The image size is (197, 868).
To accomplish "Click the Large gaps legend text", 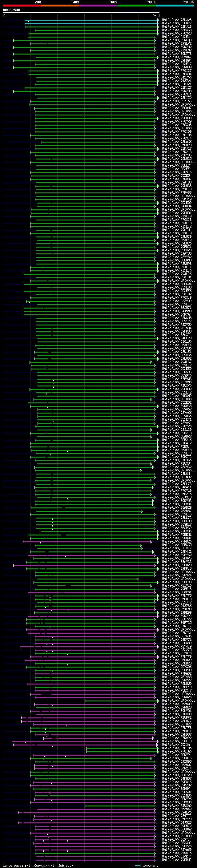I will tap(13, 865).
